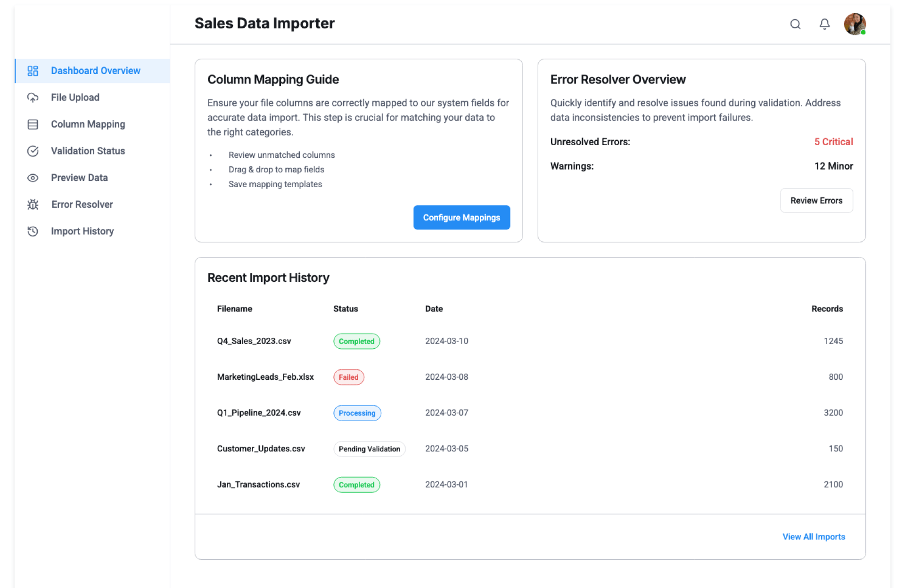Open the notifications bell
Image resolution: width=905 pixels, height=588 pixels.
pyautogui.click(x=824, y=24)
